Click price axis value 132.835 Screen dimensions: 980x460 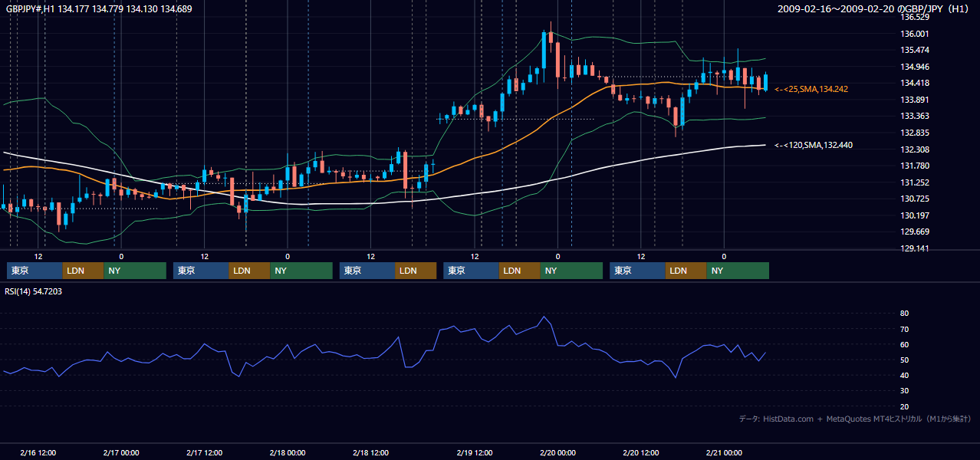915,133
